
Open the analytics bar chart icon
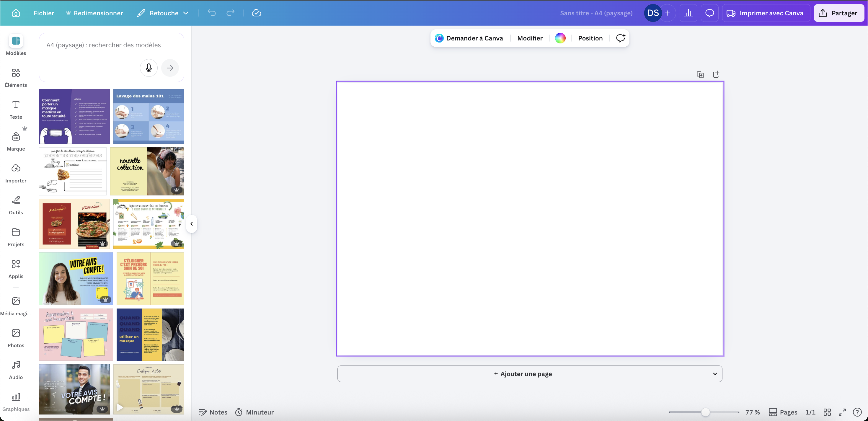point(688,13)
